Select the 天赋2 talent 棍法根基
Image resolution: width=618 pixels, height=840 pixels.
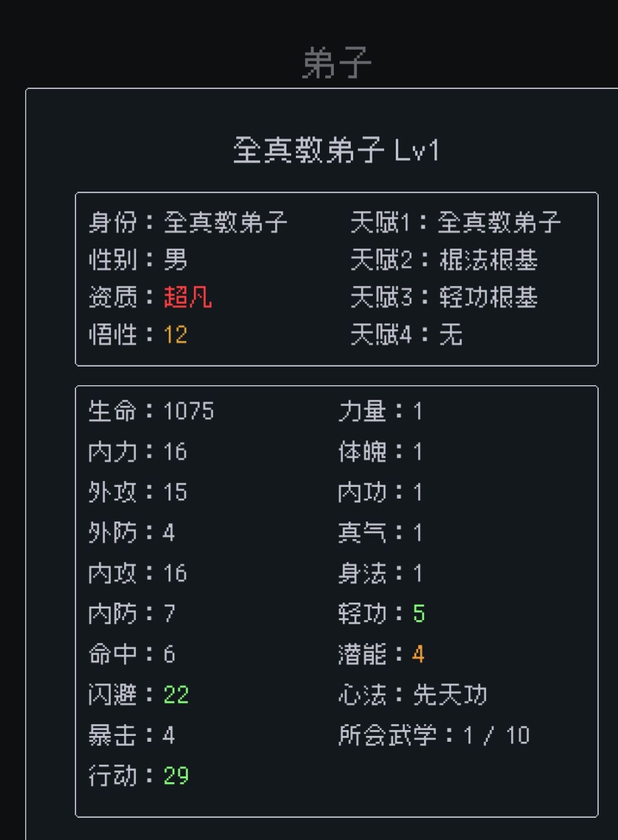(x=488, y=260)
